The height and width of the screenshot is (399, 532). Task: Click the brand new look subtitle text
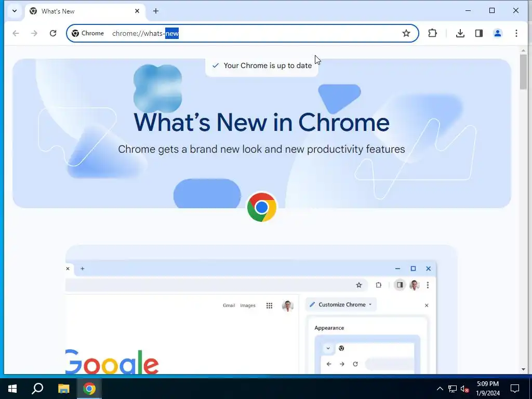click(x=262, y=149)
